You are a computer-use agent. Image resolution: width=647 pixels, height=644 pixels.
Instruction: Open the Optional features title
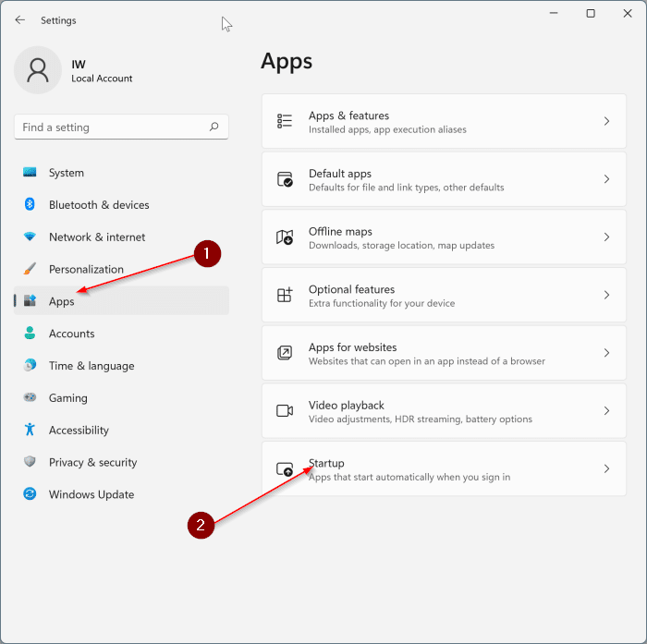[351, 289]
